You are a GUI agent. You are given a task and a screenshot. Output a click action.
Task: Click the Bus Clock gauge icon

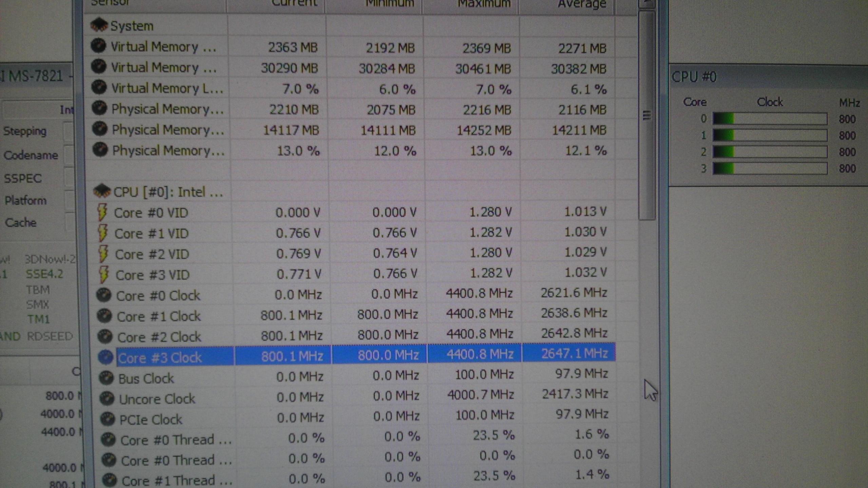(x=106, y=378)
